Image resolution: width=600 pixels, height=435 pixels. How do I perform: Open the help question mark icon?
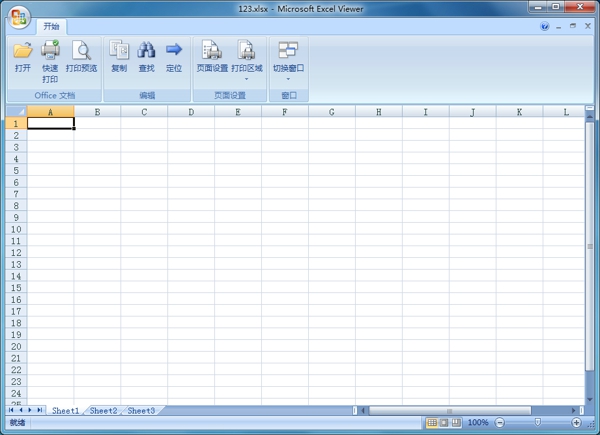545,27
